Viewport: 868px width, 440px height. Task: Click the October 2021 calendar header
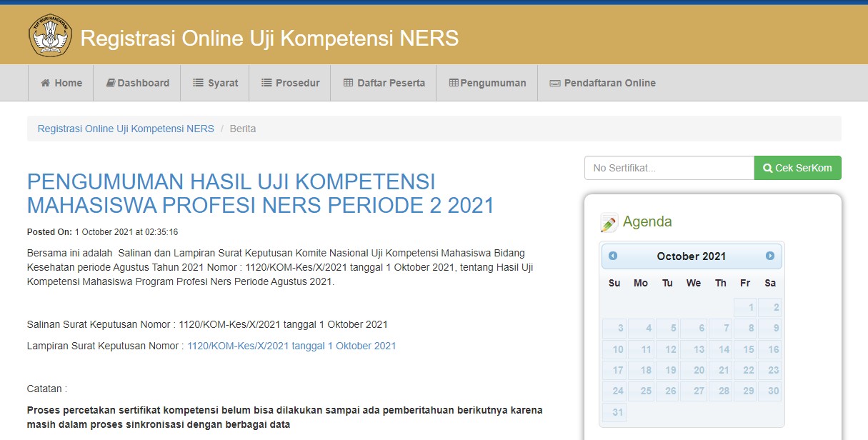[x=690, y=256]
